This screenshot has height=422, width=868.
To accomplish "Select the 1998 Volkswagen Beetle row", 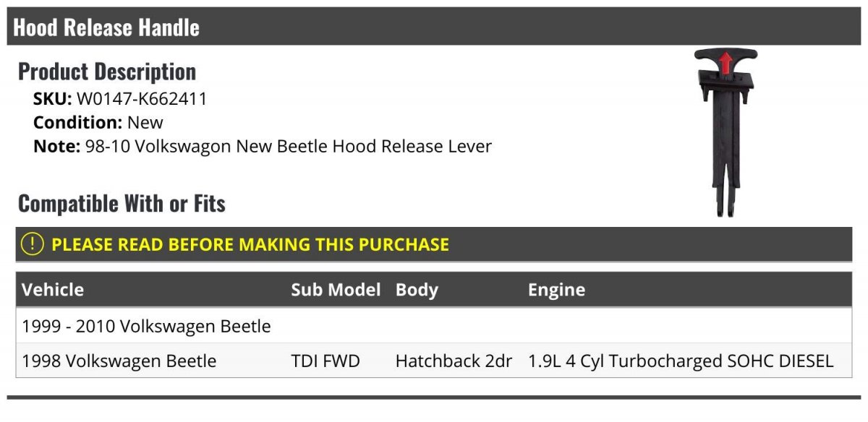I will click(119, 361).
